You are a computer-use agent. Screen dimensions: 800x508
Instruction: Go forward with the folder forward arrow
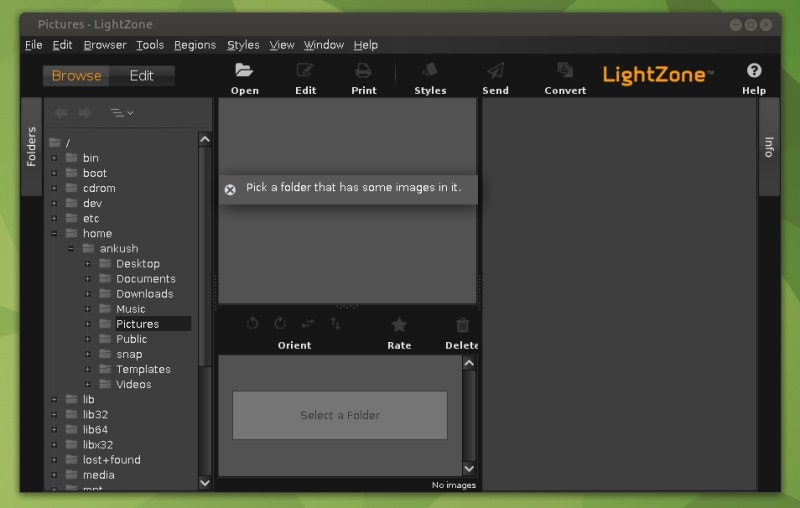(85, 113)
